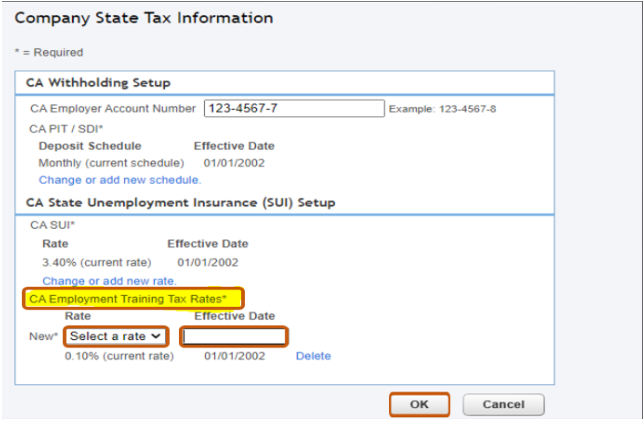Image resolution: width=644 pixels, height=428 pixels.
Task: Click the CA Employer Account Number field
Action: 294,109
